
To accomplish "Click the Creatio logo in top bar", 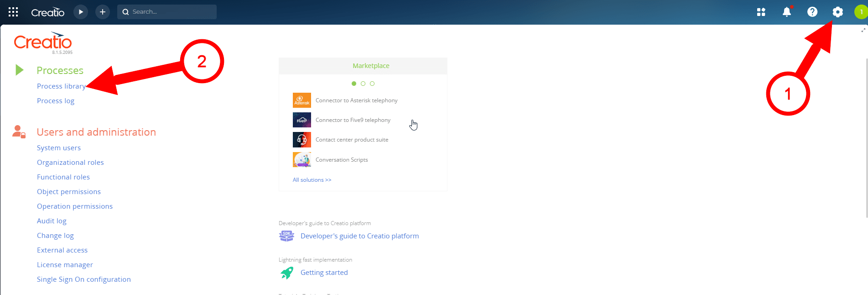I will [47, 12].
